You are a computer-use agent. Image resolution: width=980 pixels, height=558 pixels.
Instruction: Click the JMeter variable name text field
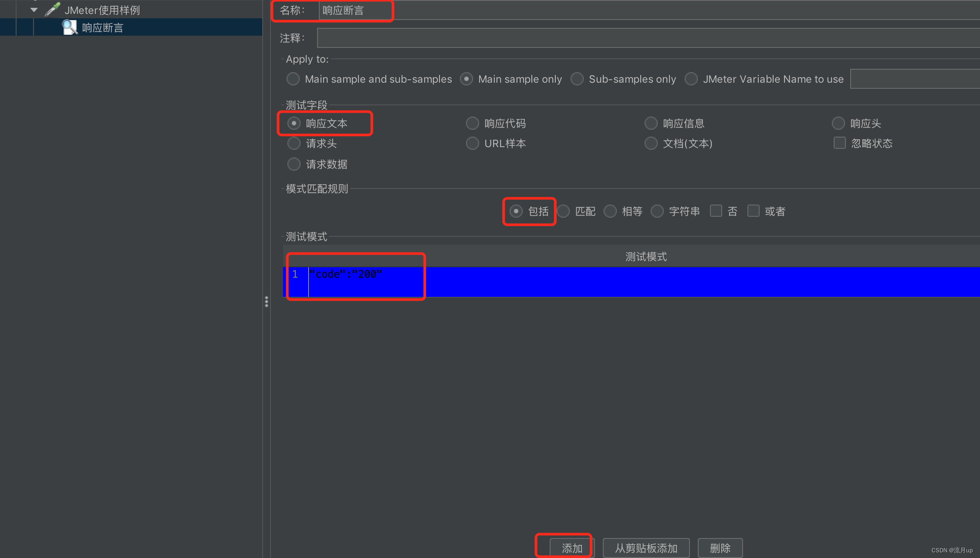click(915, 79)
